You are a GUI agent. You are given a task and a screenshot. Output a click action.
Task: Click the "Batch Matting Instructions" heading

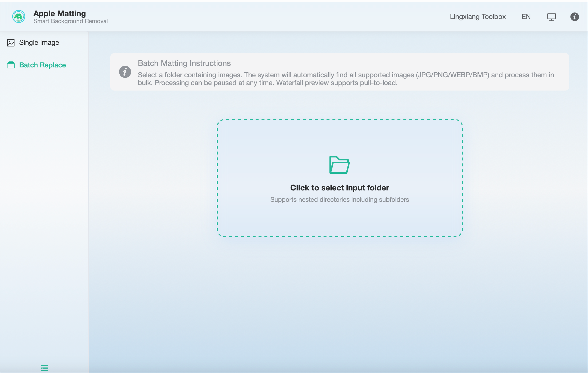pos(184,63)
